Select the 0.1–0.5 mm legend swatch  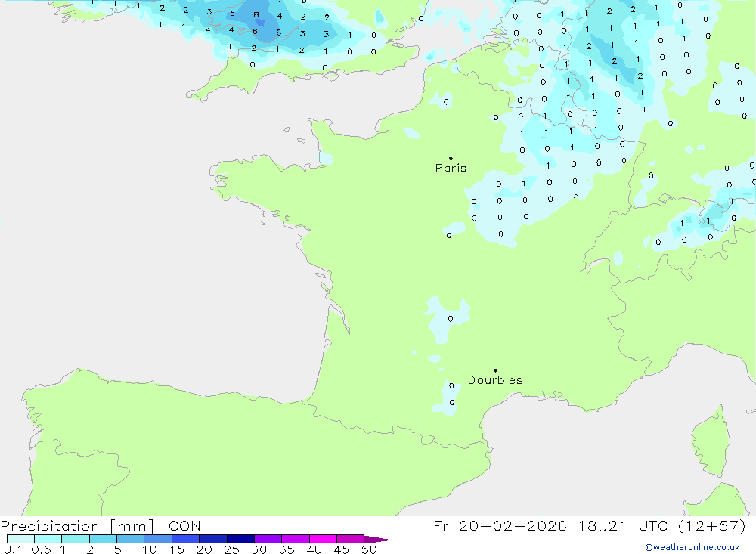point(20,539)
